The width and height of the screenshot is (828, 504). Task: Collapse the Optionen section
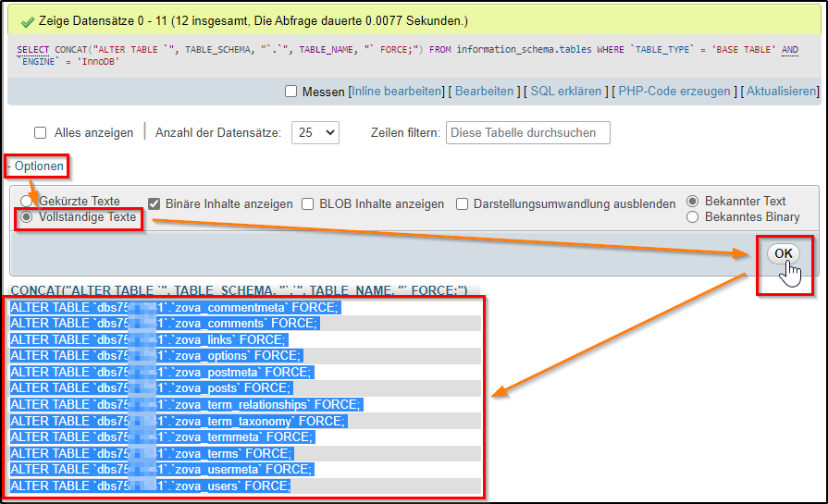(37, 166)
